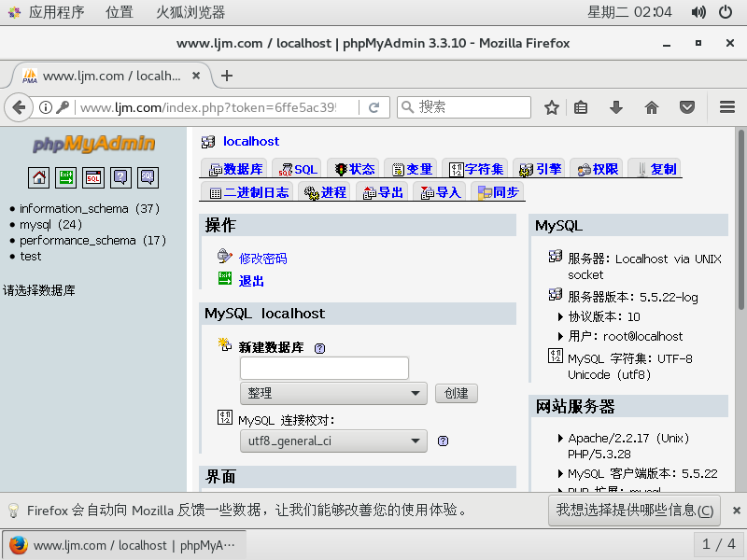Open the bookmarks list icon
Image resolution: width=747 pixels, height=560 pixels.
[x=580, y=107]
